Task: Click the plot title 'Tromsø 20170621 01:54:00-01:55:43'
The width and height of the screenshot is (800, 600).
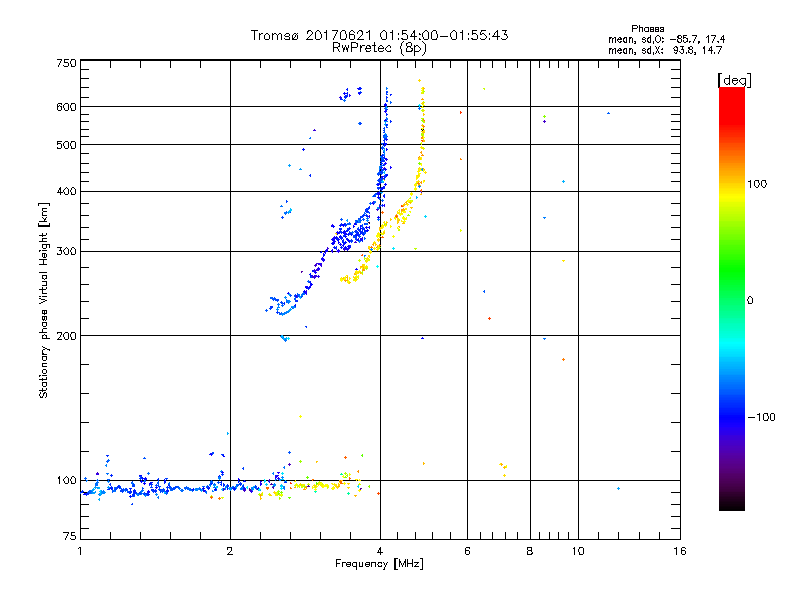Action: 379,35
